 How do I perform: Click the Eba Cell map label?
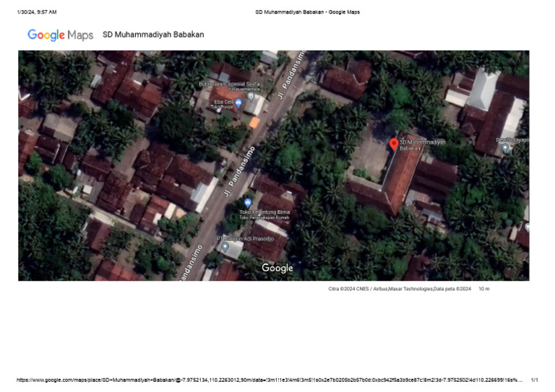pyautogui.click(x=223, y=102)
